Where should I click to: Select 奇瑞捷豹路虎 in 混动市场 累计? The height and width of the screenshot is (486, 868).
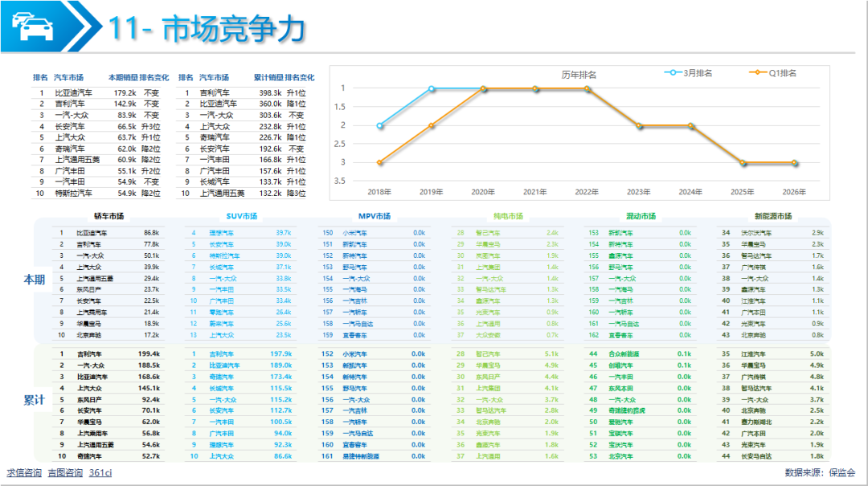point(627,410)
